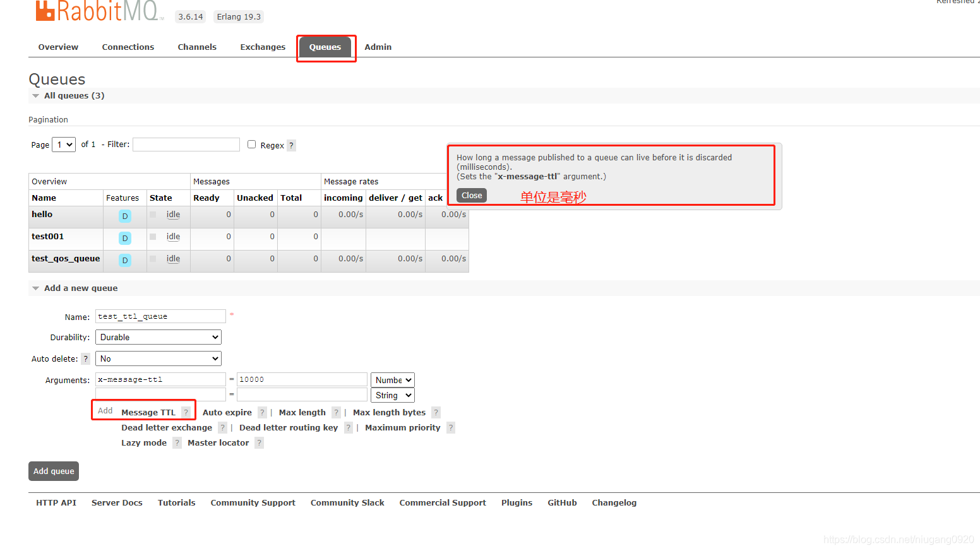980x551 pixels.
Task: Open the Auto delete dropdown
Action: coord(158,358)
